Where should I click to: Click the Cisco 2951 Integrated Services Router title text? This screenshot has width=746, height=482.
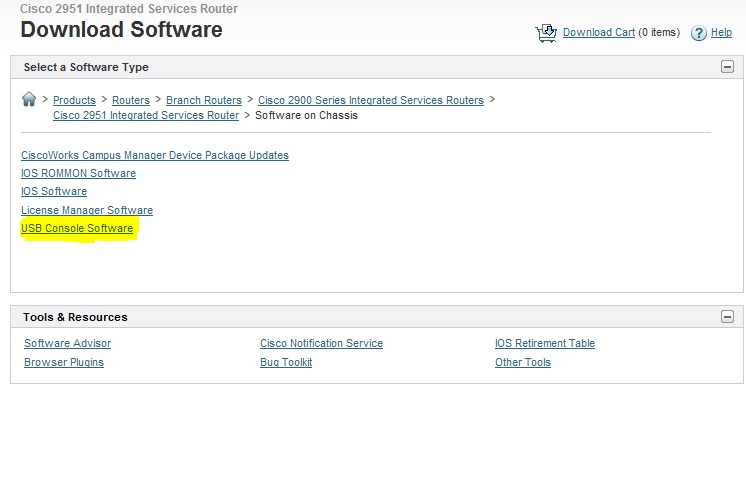point(129,9)
